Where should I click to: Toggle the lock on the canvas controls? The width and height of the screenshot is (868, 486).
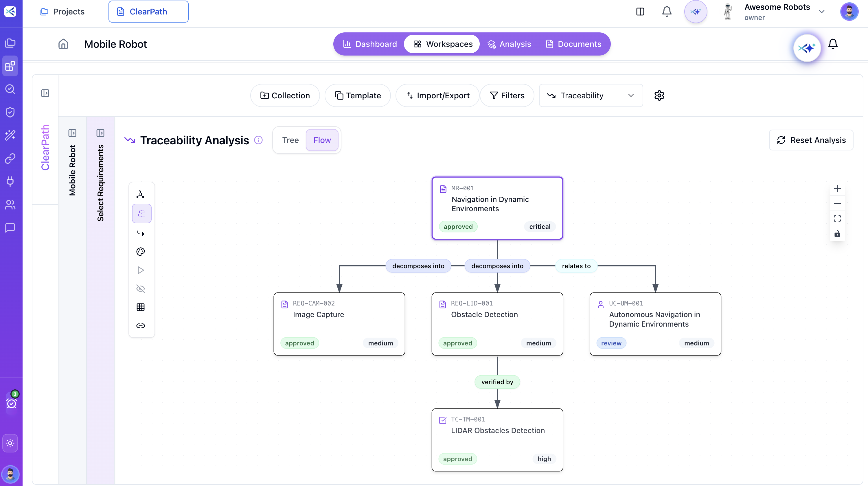coord(837,234)
